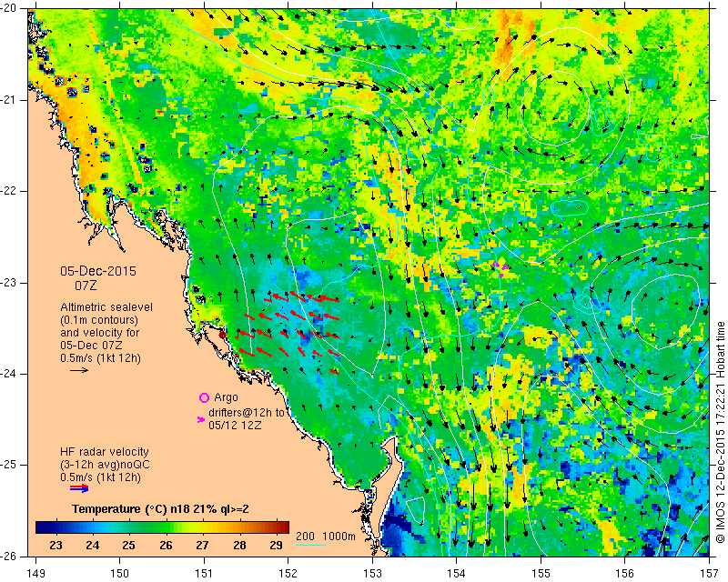Click the magenta drifter arrow legend symbol
Viewport: 728px width, 582px height.
[x=201, y=419]
